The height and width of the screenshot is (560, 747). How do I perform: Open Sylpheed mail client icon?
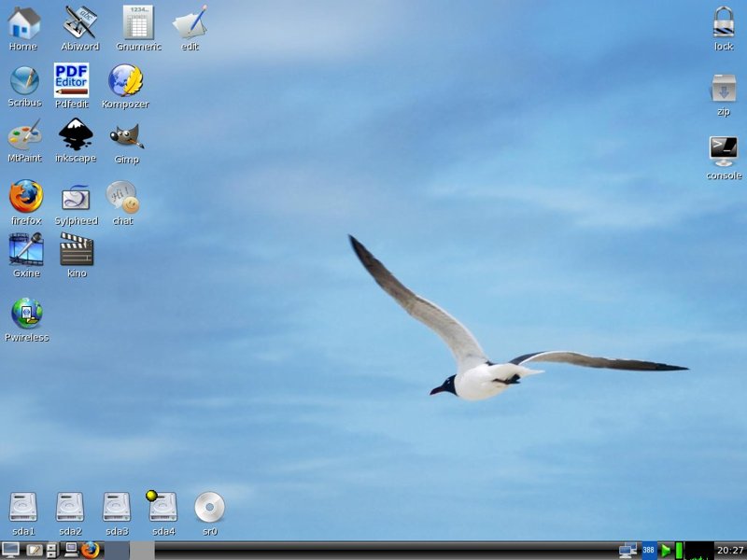tap(76, 199)
